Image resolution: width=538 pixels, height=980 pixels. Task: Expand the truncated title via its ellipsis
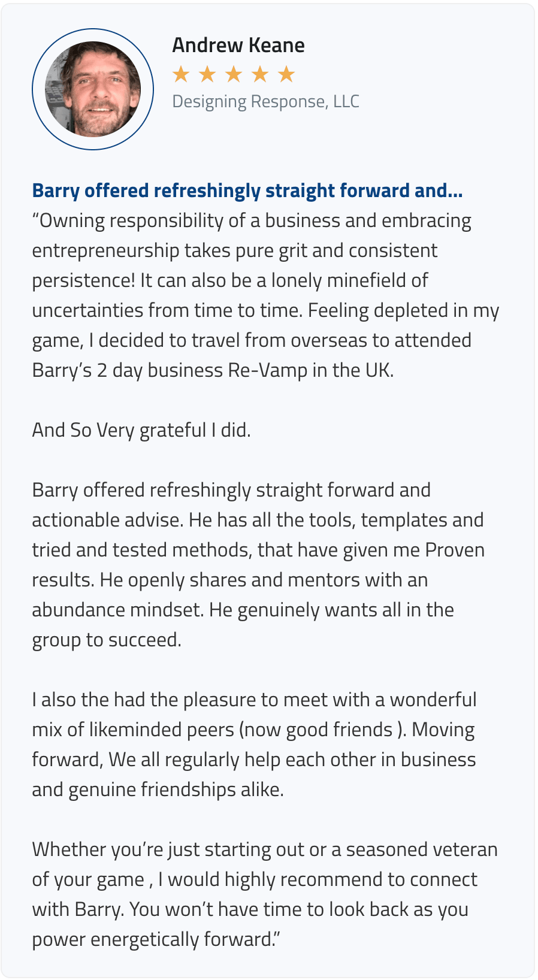tap(455, 192)
